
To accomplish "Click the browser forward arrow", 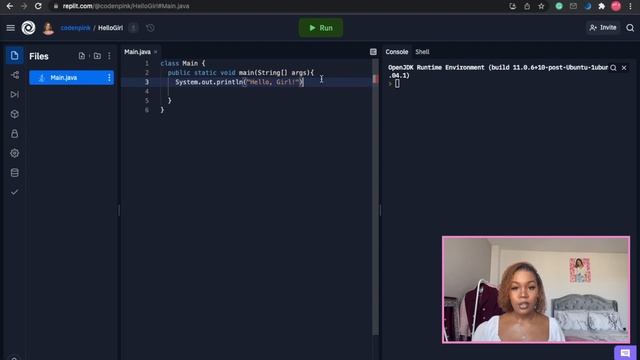I will (24, 6).
